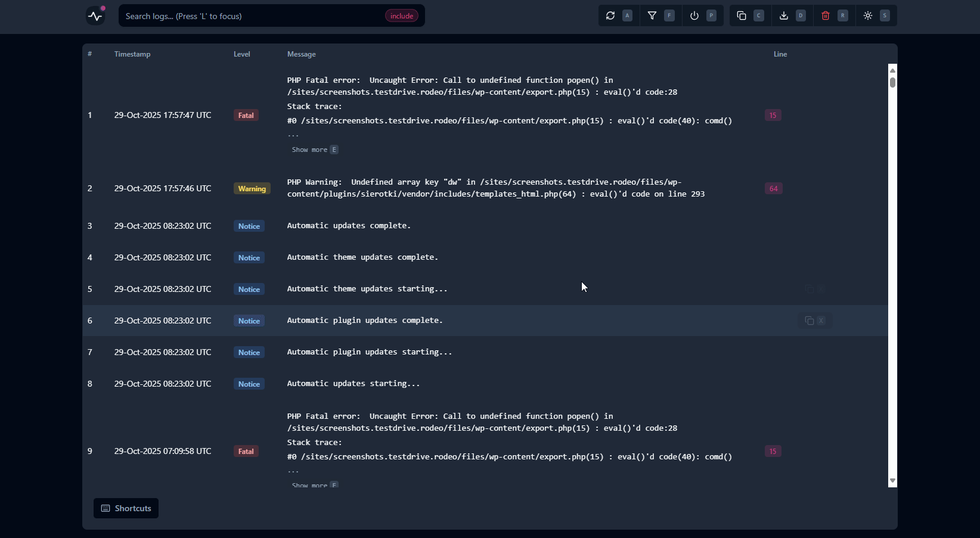Open the Shortcuts button
Image resolution: width=980 pixels, height=538 pixels.
pos(126,508)
